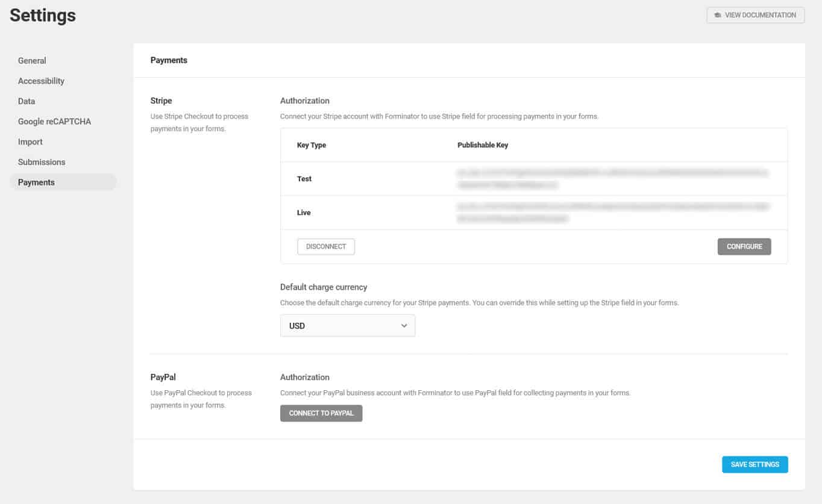The image size is (822, 504).
Task: Click the PayPal Authorization heading
Action: [x=305, y=377]
